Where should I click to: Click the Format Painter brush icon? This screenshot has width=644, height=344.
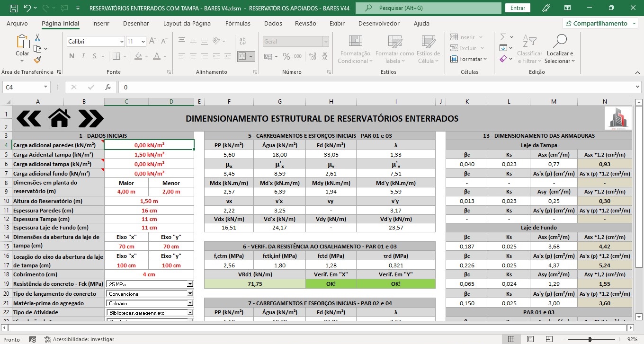click(37, 60)
